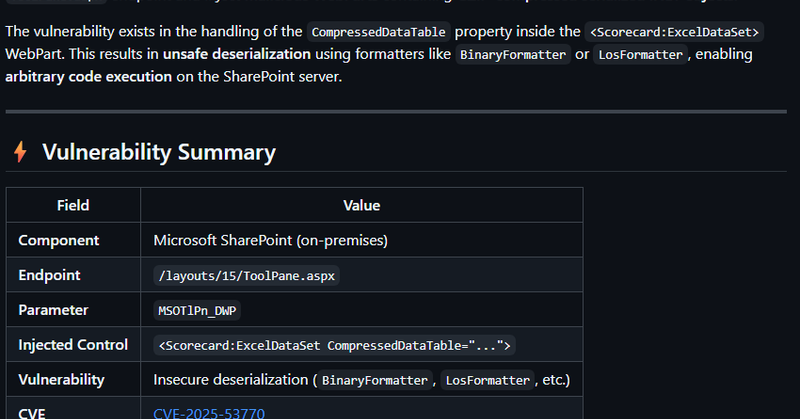Image resolution: width=800 pixels, height=419 pixels.
Task: Click 'Insecure deserialization' text in the table
Action: coord(231,379)
